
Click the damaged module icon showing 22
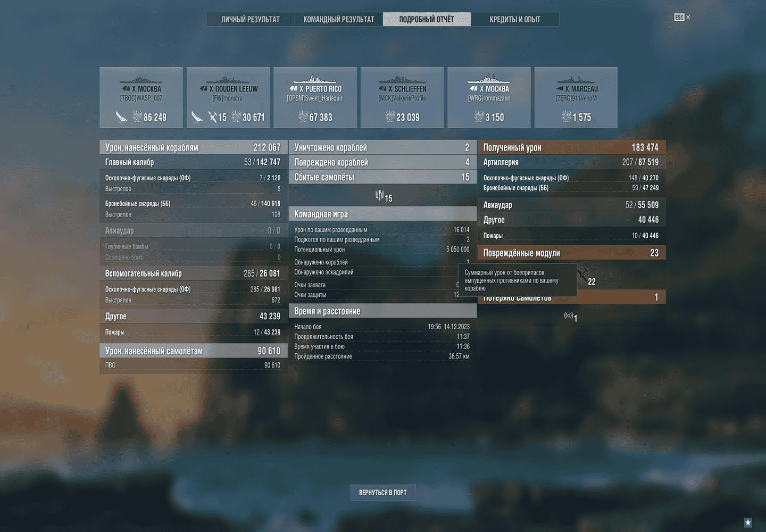tap(584, 276)
